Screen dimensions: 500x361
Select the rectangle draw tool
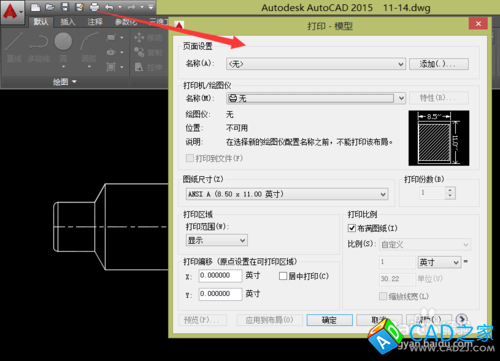(111, 38)
